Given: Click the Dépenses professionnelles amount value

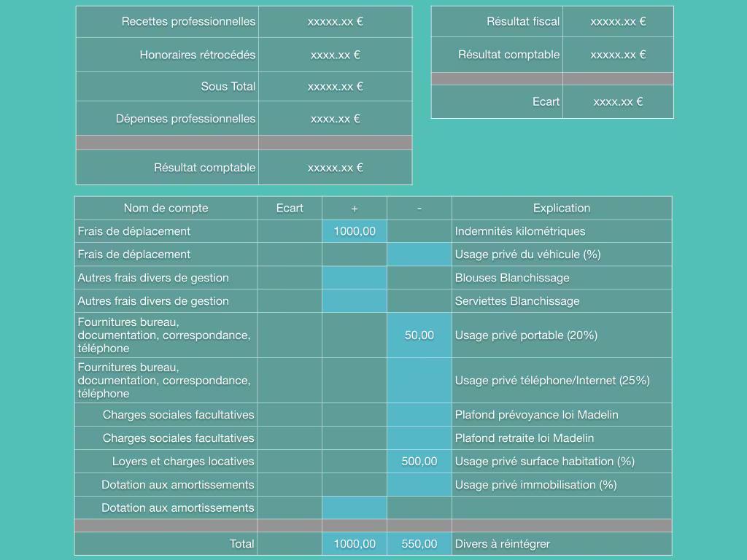Looking at the screenshot, I should click(336, 119).
